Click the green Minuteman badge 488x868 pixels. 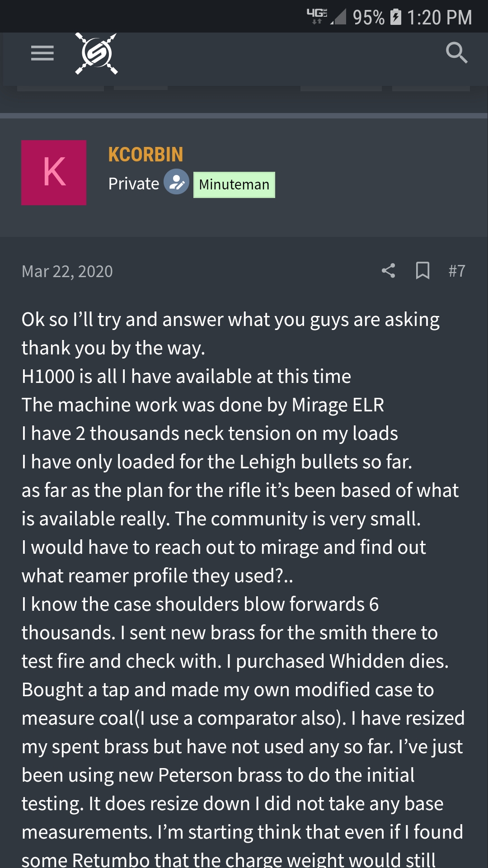point(234,185)
